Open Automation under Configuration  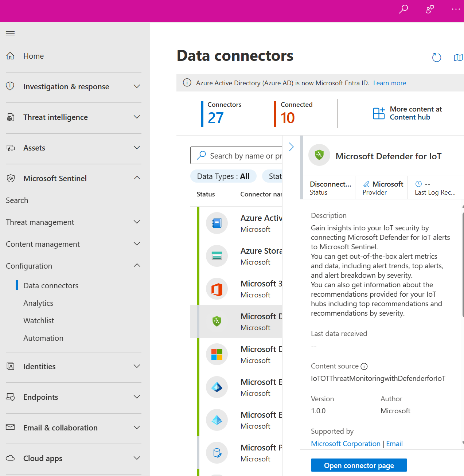[43, 338]
